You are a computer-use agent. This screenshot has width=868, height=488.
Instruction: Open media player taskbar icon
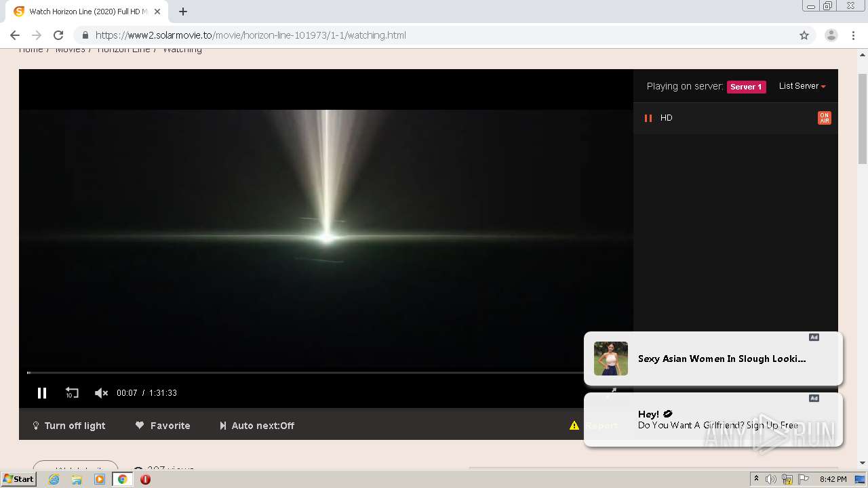pos(100,479)
